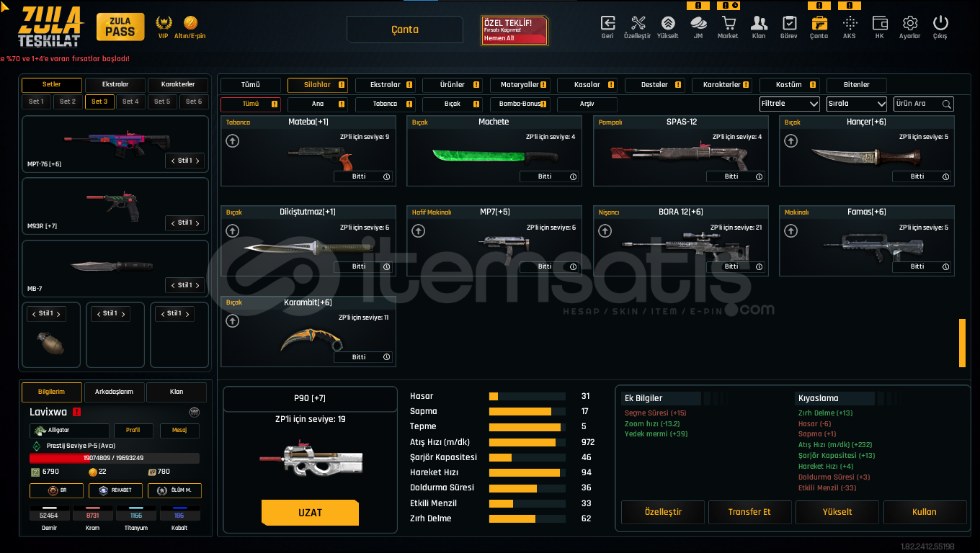Open the Filtrele dropdown
The height and width of the screenshot is (553, 980).
790,104
